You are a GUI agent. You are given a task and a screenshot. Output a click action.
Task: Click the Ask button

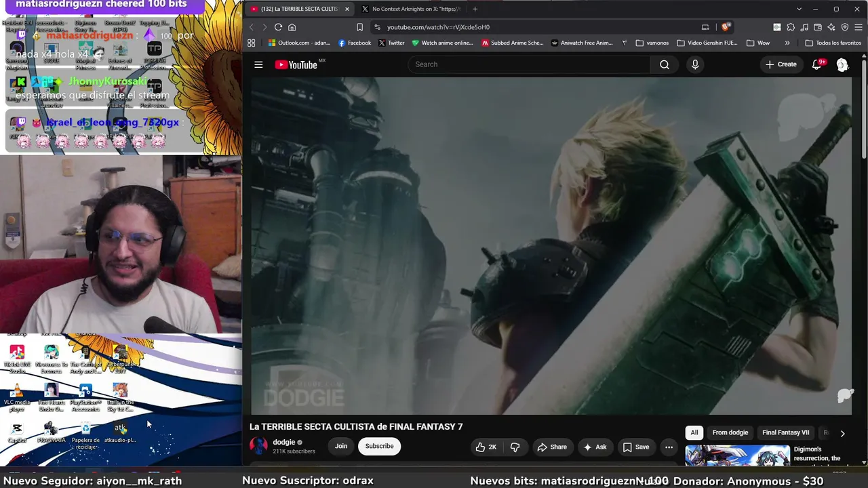click(595, 447)
